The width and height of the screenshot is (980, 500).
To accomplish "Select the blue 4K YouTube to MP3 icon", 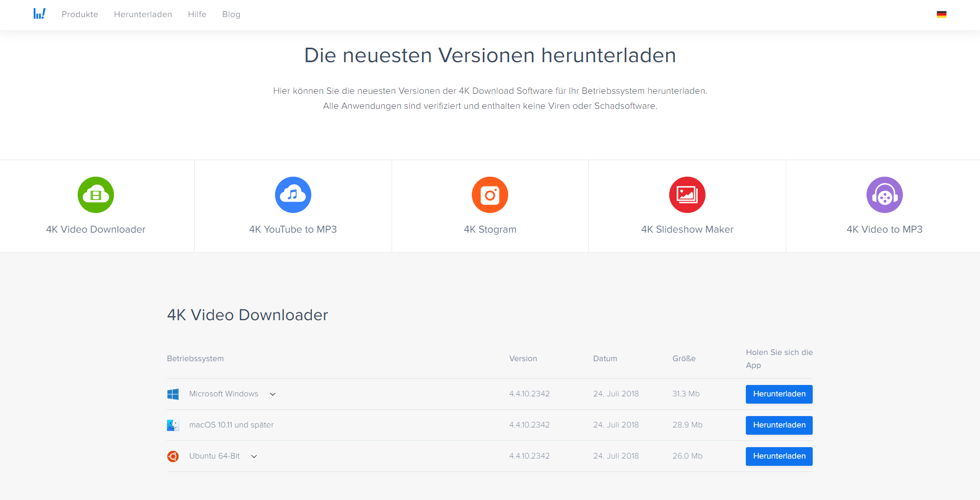I will [x=293, y=195].
